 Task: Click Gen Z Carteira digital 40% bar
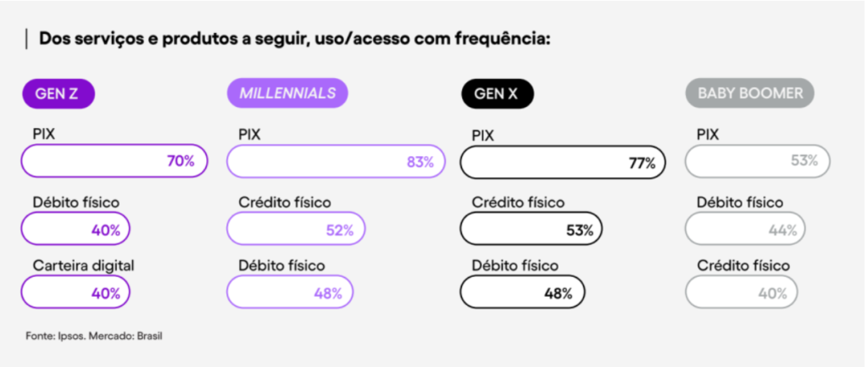(76, 292)
